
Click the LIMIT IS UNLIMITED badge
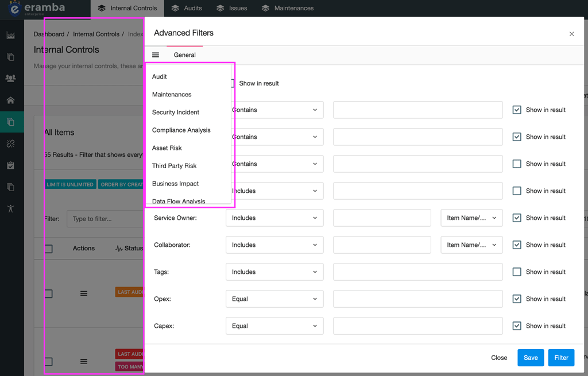(70, 184)
